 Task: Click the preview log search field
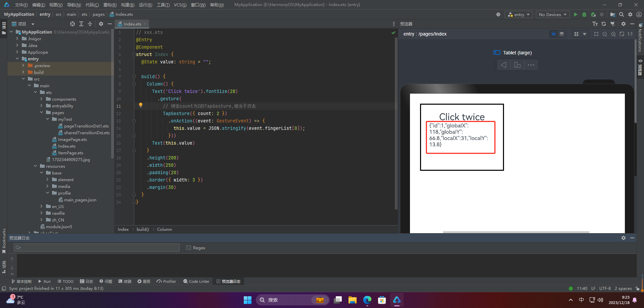tap(97, 248)
